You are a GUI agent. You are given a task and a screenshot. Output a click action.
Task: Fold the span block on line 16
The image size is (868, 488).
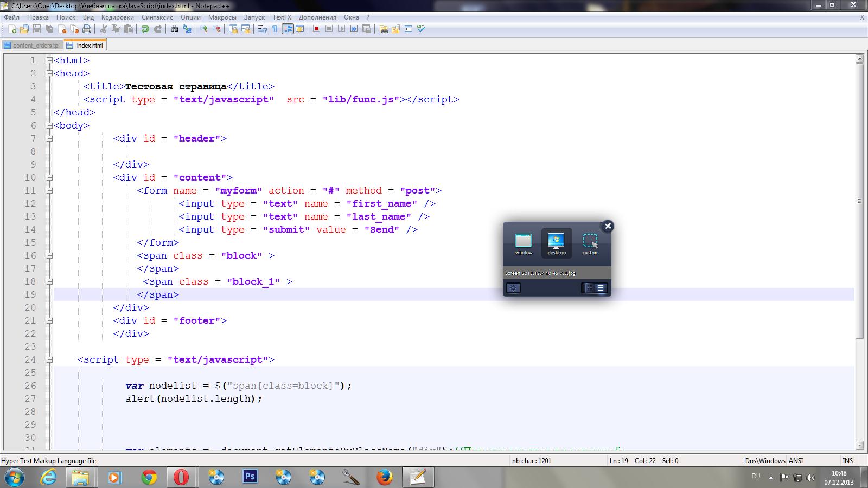(49, 255)
